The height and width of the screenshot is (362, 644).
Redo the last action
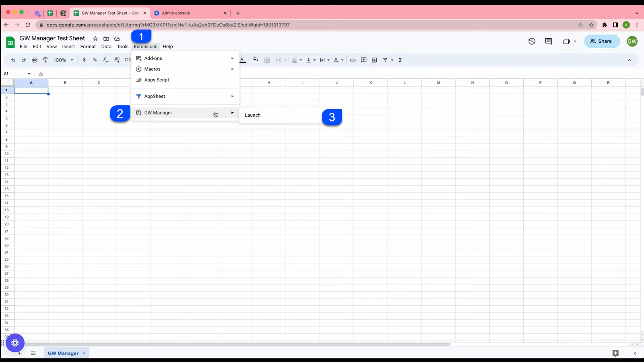(x=24, y=60)
